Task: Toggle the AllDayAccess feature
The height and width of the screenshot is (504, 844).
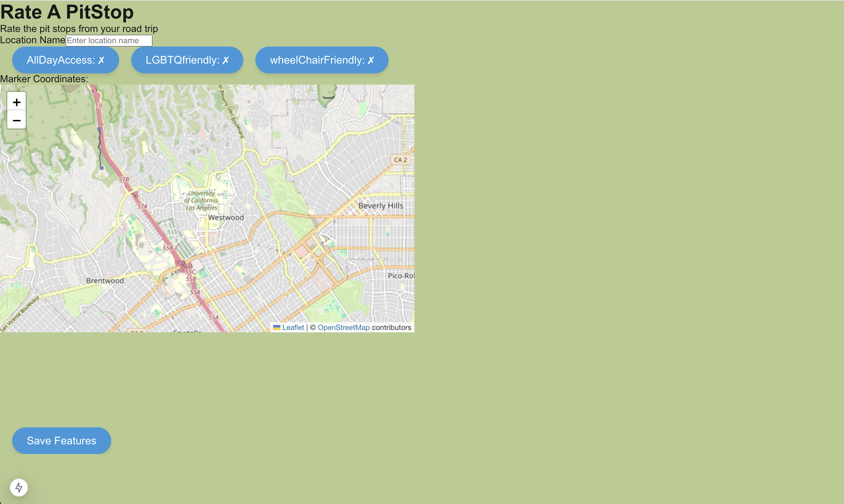Action: pos(65,60)
